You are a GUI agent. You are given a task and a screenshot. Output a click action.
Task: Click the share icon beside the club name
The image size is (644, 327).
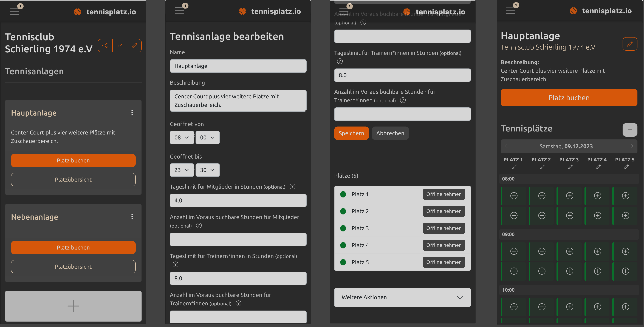pos(105,45)
